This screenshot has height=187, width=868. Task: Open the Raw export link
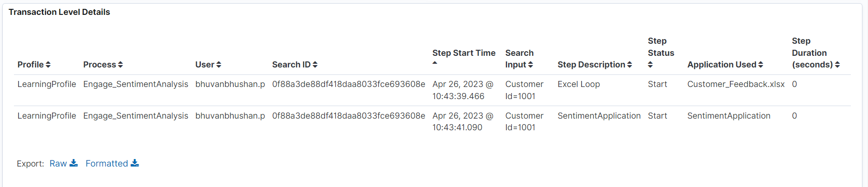(x=58, y=163)
